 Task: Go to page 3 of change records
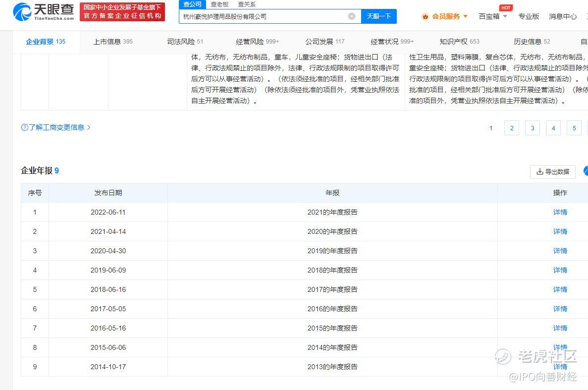532,128
